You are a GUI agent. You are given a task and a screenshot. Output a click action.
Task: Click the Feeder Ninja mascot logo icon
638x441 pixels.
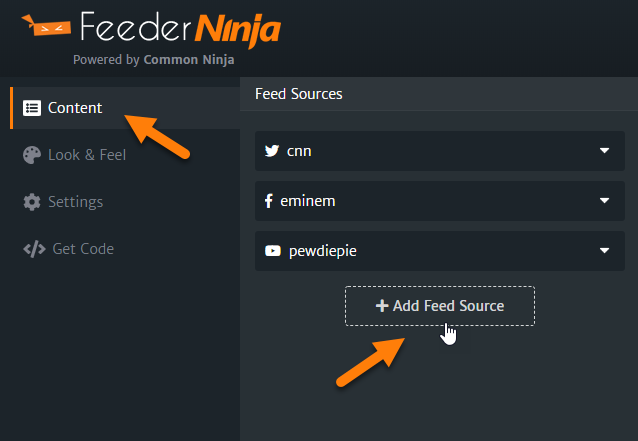point(46,25)
